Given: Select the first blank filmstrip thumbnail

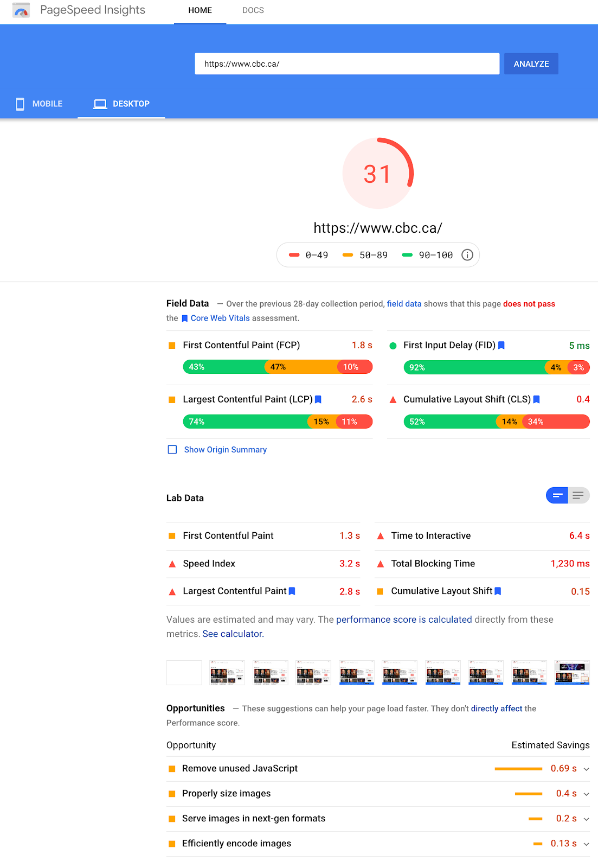Looking at the screenshot, I should tap(184, 673).
